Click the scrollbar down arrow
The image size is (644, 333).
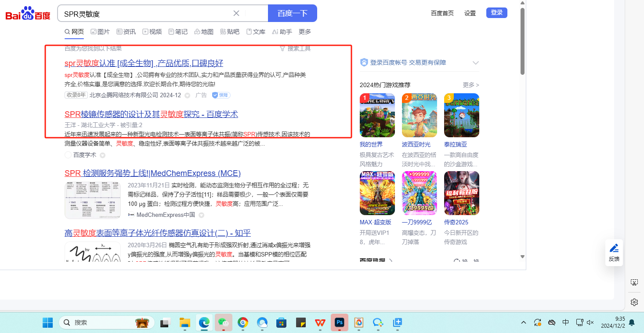click(522, 256)
